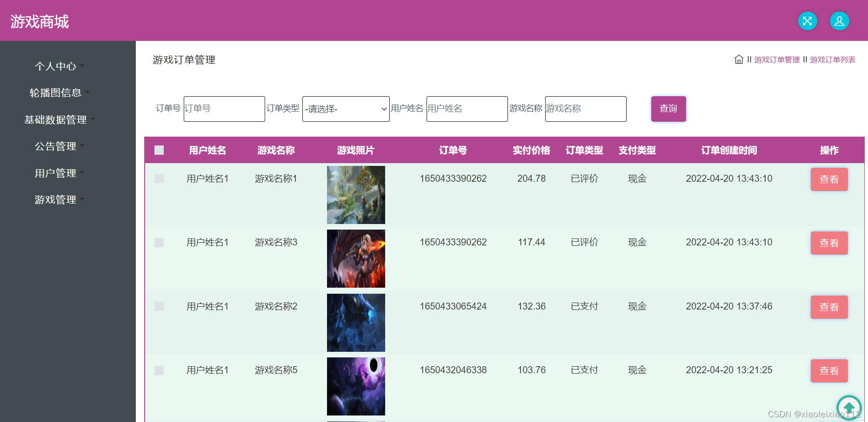Click order number 1650433065424

tap(453, 306)
